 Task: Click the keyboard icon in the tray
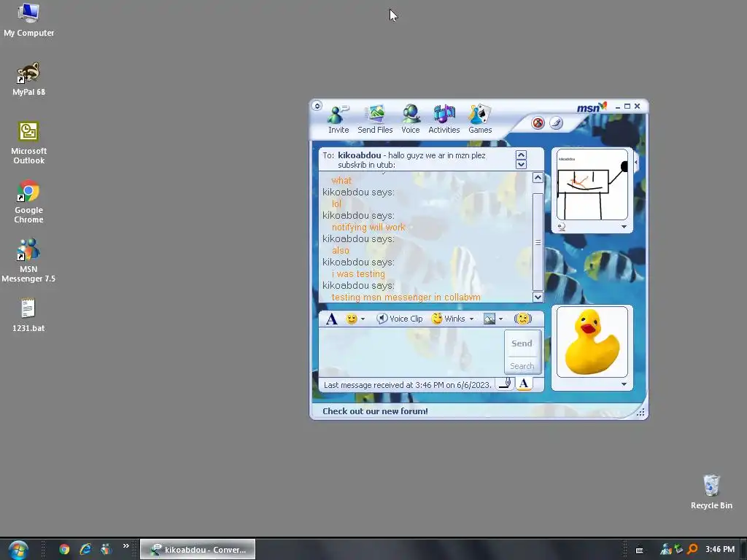tap(639, 550)
